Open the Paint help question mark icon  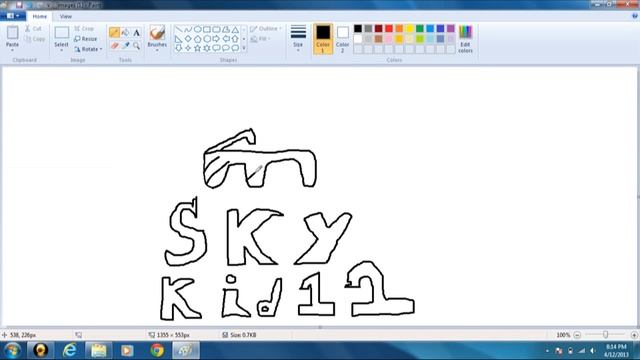[635, 16]
